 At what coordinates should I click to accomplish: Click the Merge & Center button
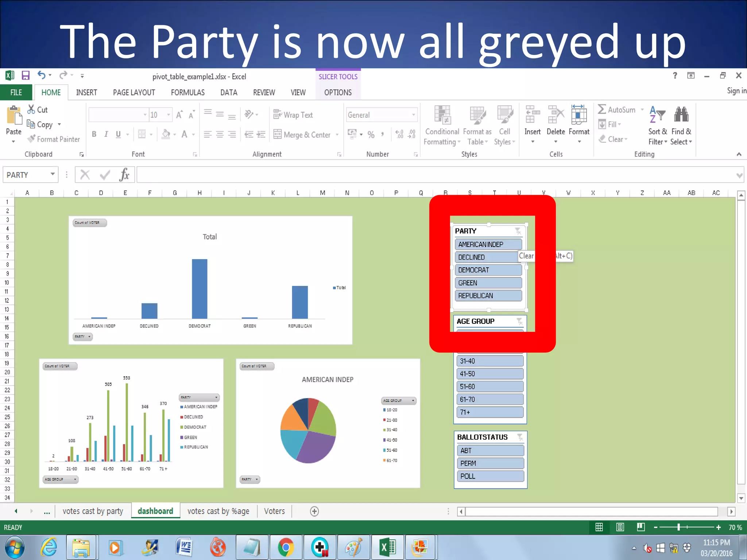click(x=303, y=135)
